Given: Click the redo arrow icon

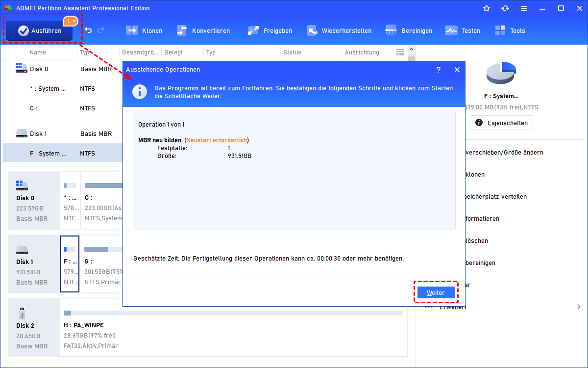Looking at the screenshot, I should pos(101,30).
